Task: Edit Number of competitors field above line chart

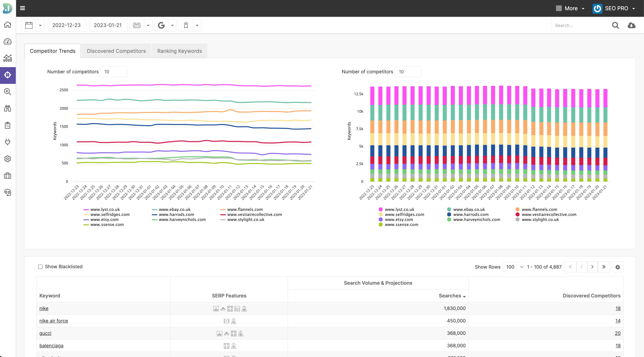Action: coord(114,72)
